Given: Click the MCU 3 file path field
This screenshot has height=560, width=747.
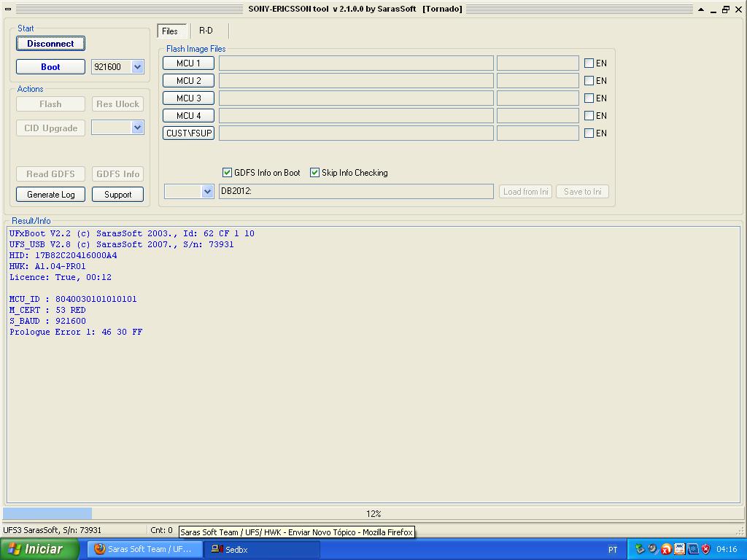Looking at the screenshot, I should (356, 98).
